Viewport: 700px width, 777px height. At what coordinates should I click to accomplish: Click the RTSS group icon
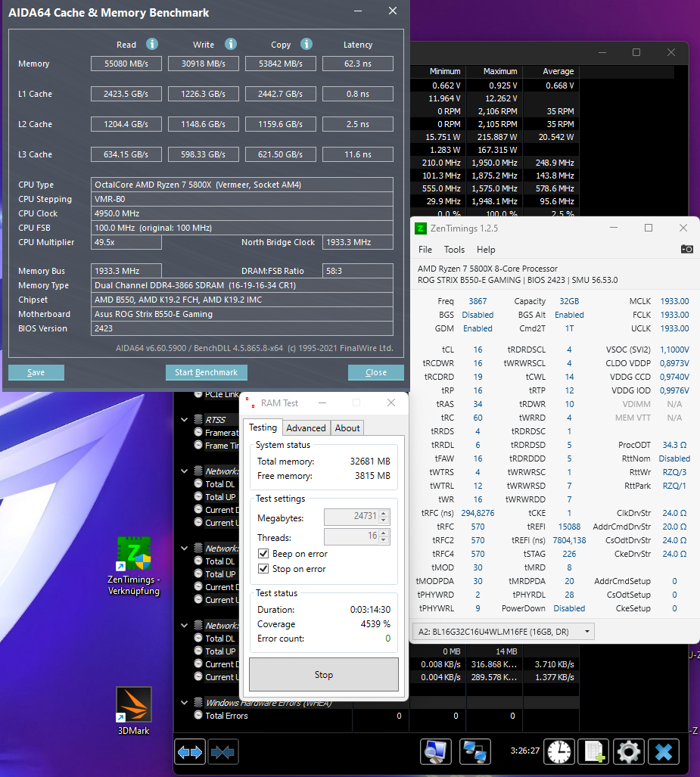198,419
